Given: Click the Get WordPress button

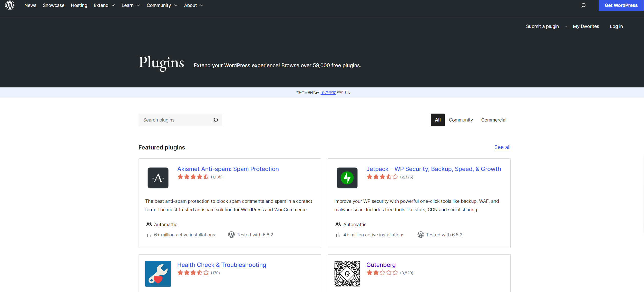Looking at the screenshot, I should (621, 5).
